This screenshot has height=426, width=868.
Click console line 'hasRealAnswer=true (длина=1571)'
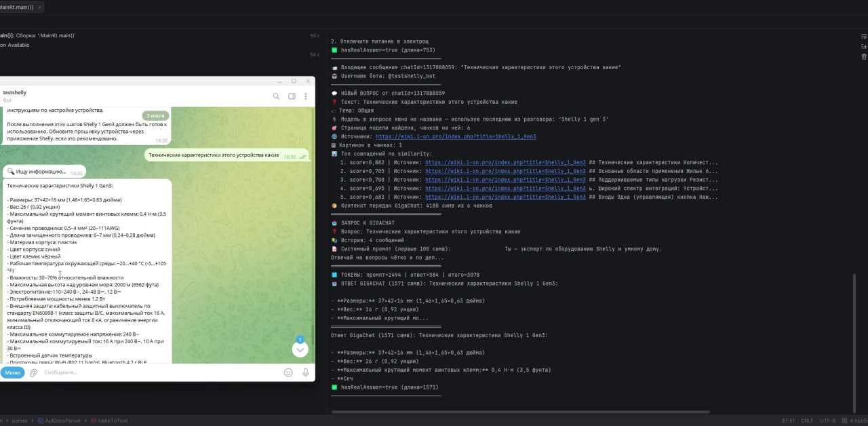[384, 387]
